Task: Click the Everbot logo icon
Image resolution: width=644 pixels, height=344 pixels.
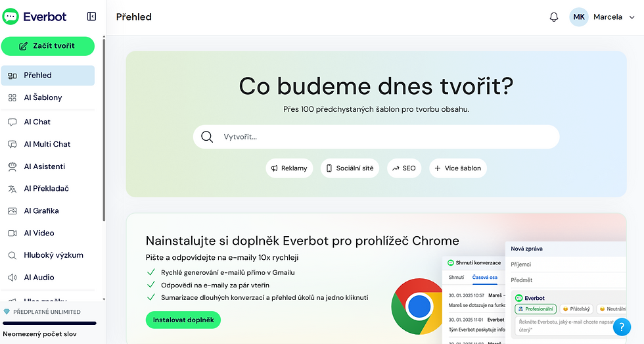Action: pos(11,16)
